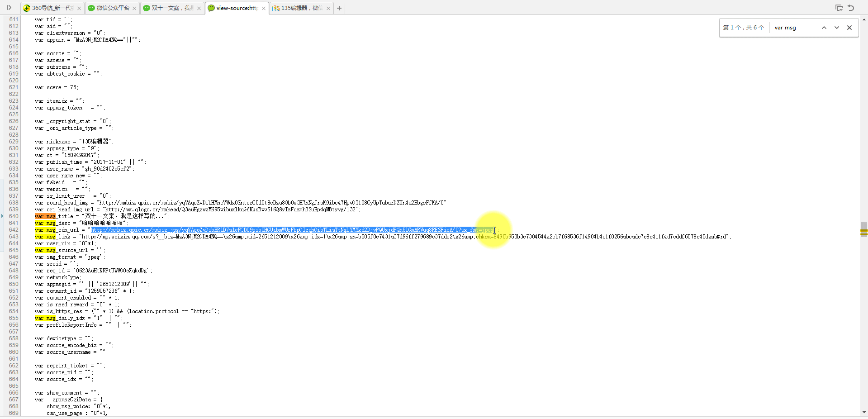Click the 'var clientversion' line
Image resolution: width=868 pixels, height=419 pixels.
point(70,33)
